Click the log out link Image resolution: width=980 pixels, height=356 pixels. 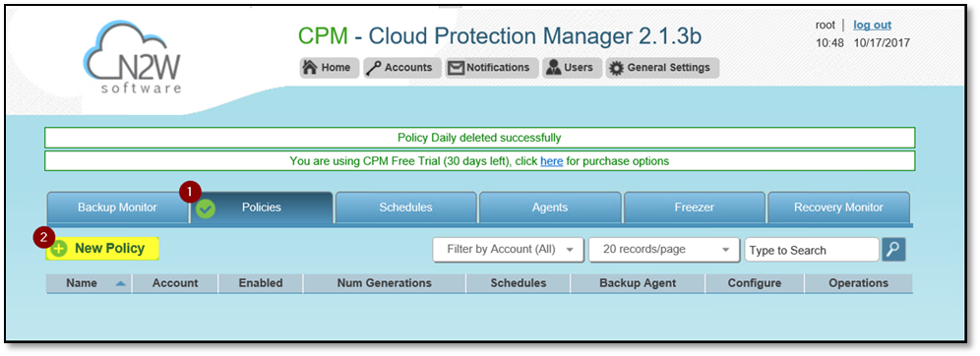(872, 25)
